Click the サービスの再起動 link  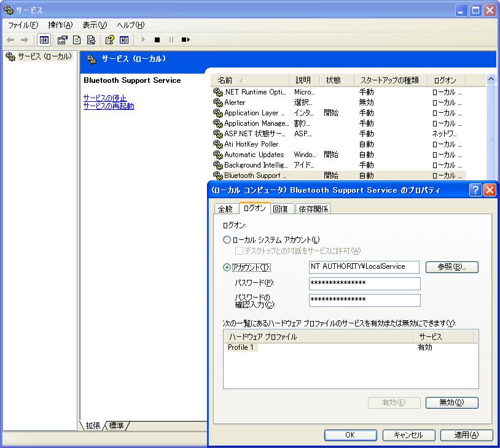109,106
